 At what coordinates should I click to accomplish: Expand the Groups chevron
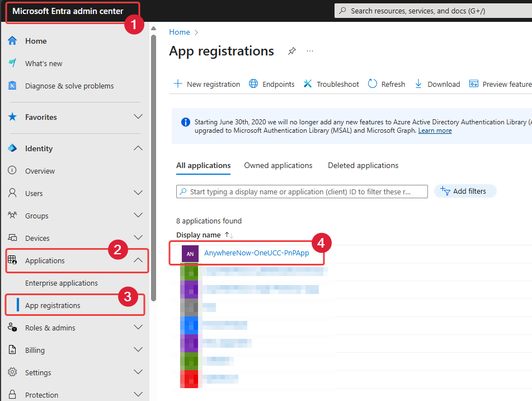pyautogui.click(x=138, y=215)
